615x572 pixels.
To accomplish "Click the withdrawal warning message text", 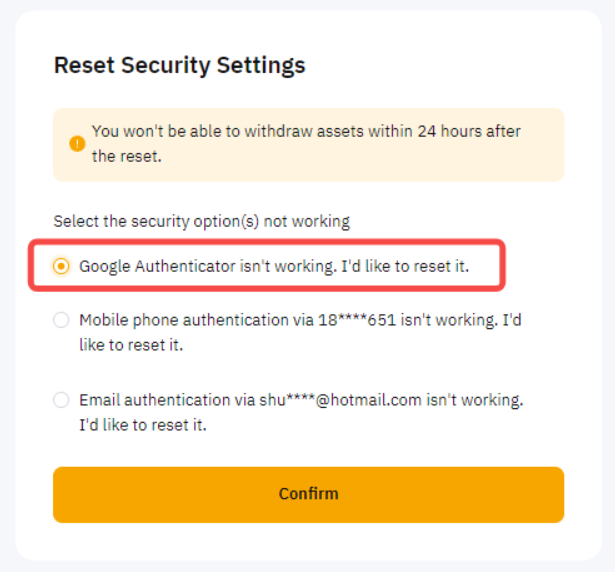I will pos(305,132).
